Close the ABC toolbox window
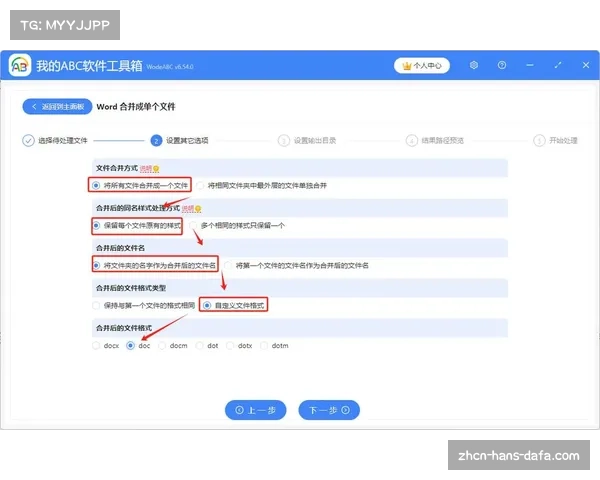 [586, 65]
